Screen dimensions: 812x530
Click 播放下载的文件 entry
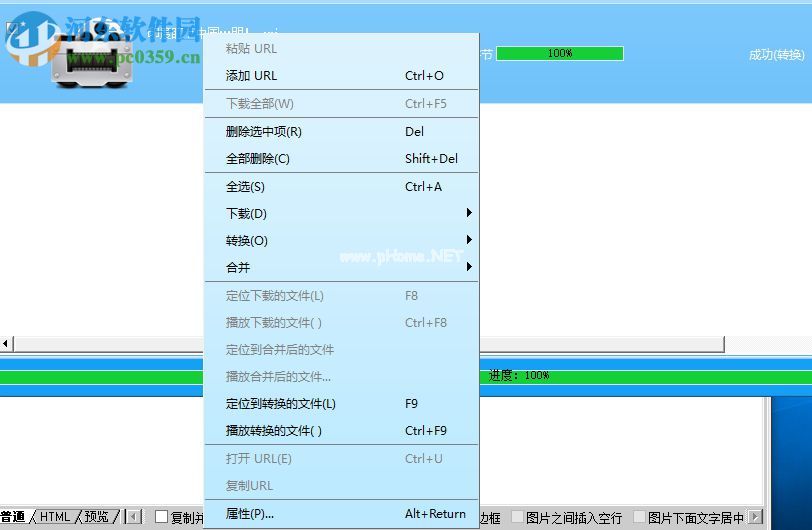341,323
